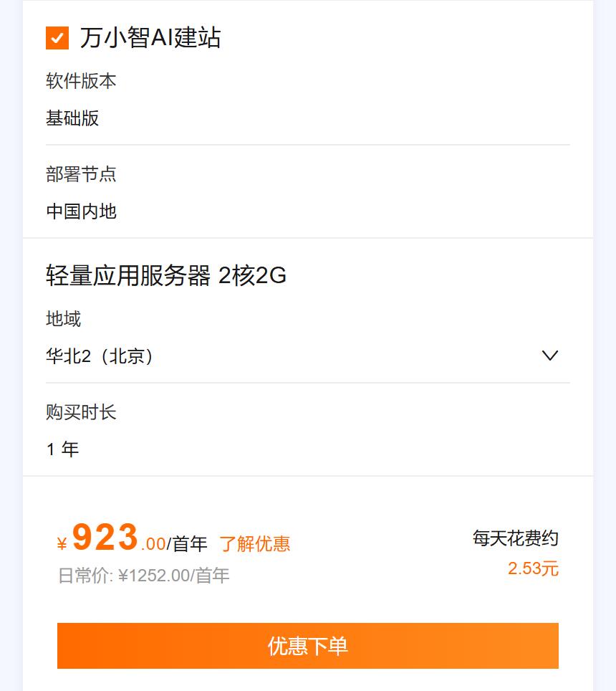Click the 万小智AI建站 product title
The height and width of the screenshot is (691, 616).
(150, 38)
